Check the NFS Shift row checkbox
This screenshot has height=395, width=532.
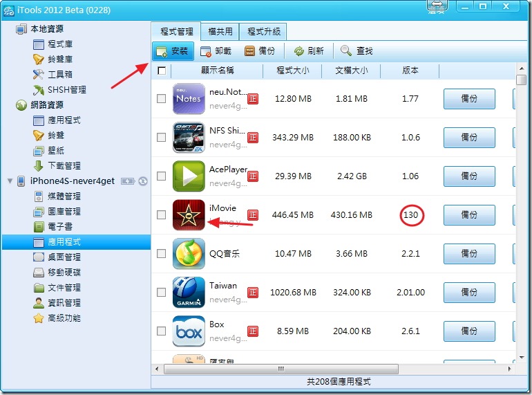[x=162, y=137]
